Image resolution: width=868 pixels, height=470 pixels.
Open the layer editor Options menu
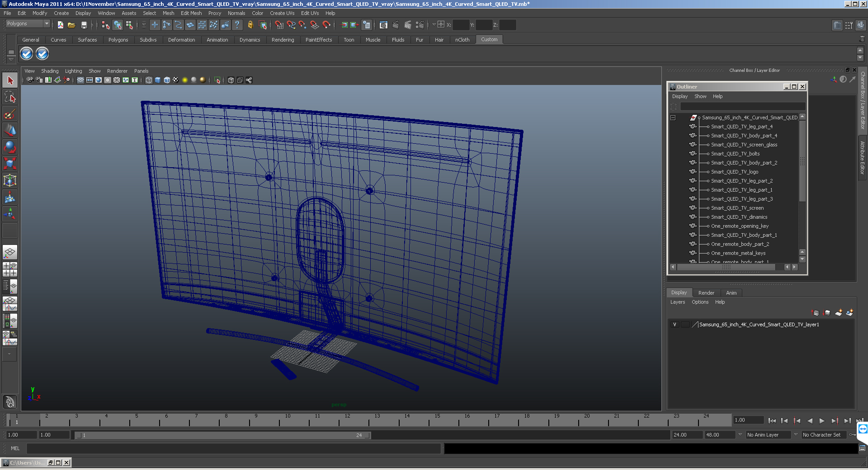(x=700, y=302)
